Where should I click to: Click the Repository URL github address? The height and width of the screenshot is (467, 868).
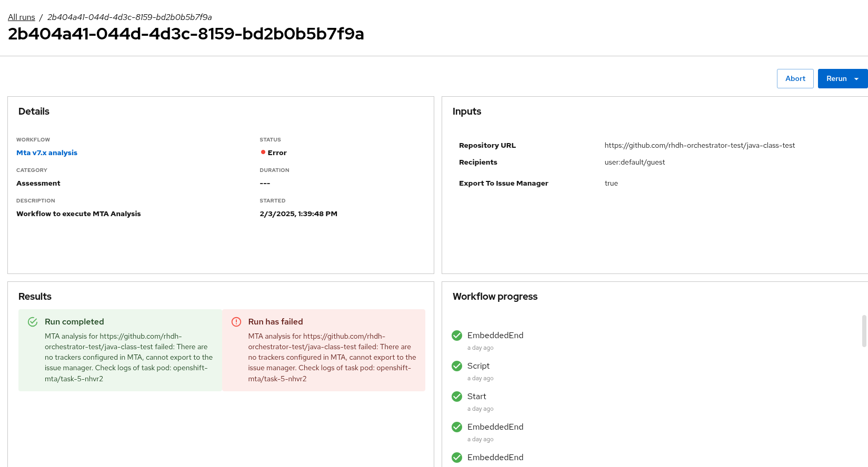(x=699, y=146)
